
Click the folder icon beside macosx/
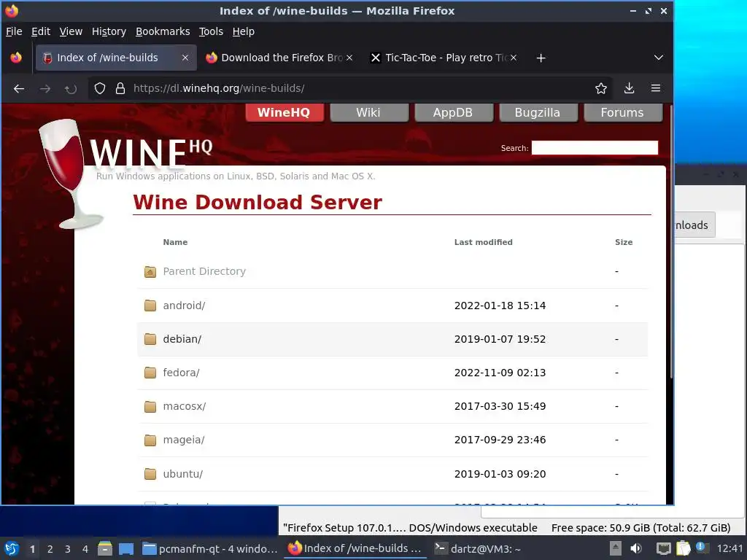point(150,406)
